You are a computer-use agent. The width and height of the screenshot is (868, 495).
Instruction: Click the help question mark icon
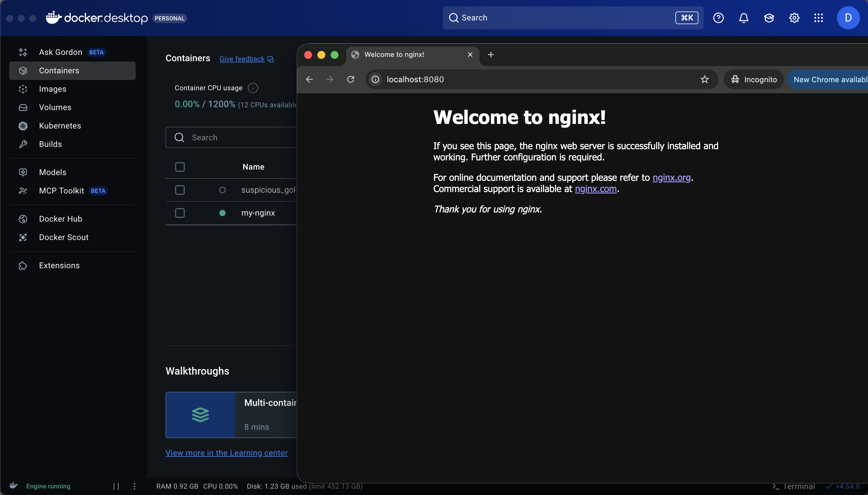click(x=718, y=18)
